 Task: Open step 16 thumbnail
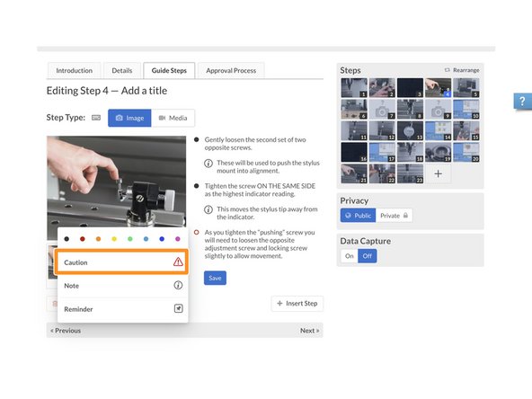354,153
